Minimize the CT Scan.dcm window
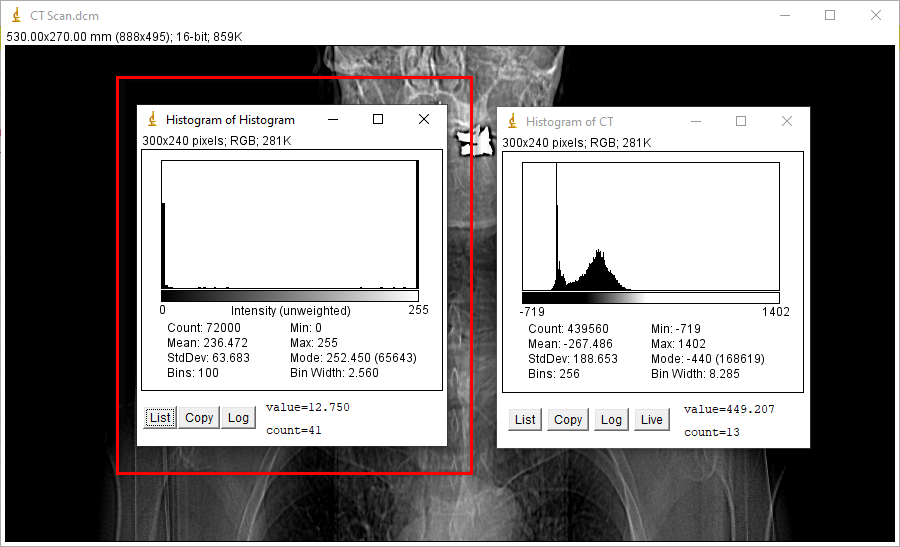The height and width of the screenshot is (547, 900). pyautogui.click(x=785, y=15)
